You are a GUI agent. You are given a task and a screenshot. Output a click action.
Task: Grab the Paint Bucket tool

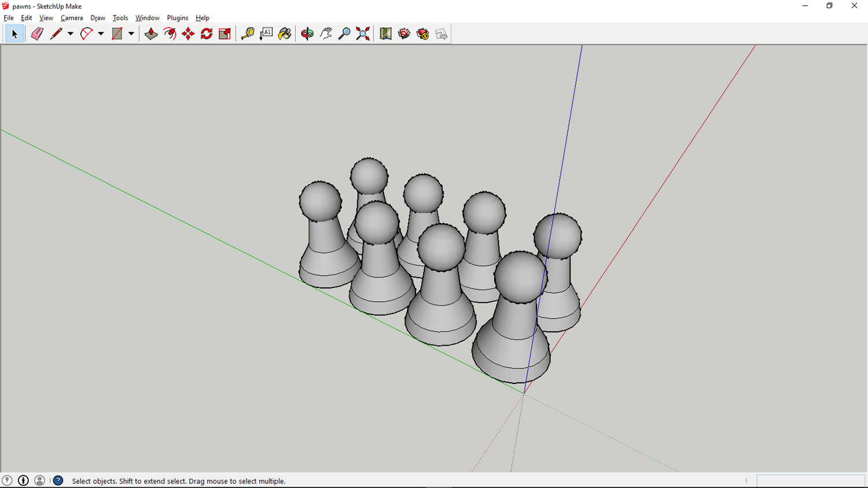pyautogui.click(x=285, y=34)
